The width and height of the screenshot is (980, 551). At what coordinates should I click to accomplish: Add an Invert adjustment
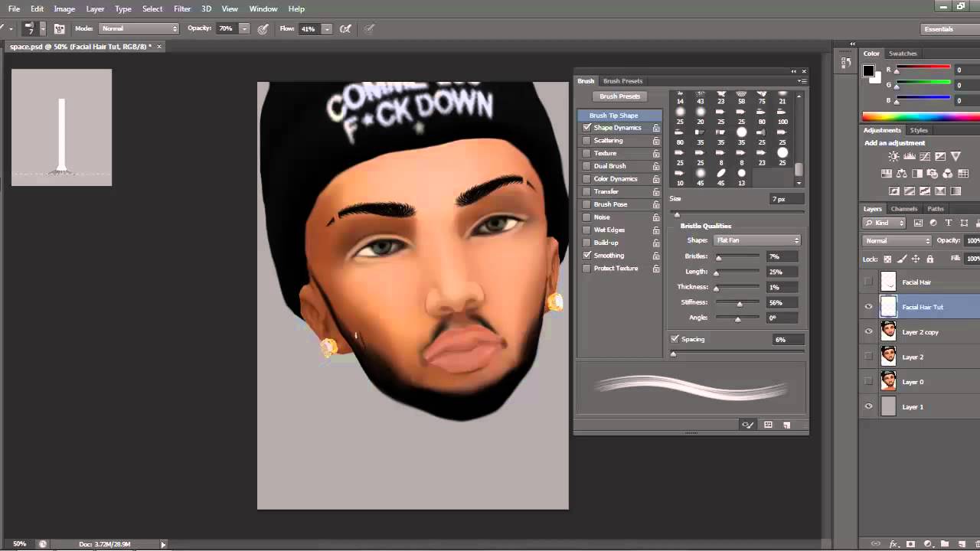point(894,191)
